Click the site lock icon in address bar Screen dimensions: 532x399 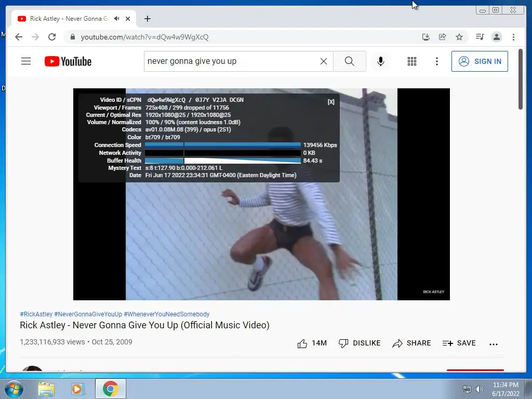(72, 37)
